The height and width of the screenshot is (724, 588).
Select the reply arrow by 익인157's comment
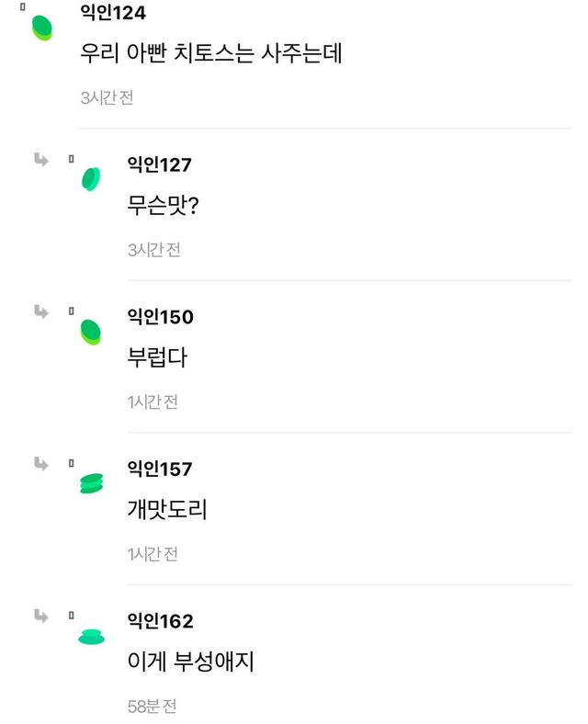click(x=42, y=464)
